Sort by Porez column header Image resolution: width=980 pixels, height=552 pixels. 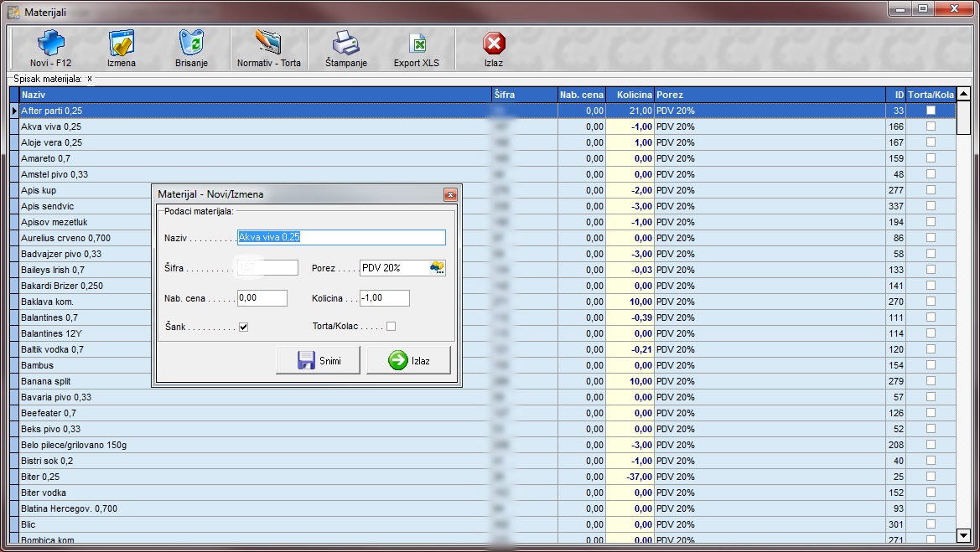(770, 95)
